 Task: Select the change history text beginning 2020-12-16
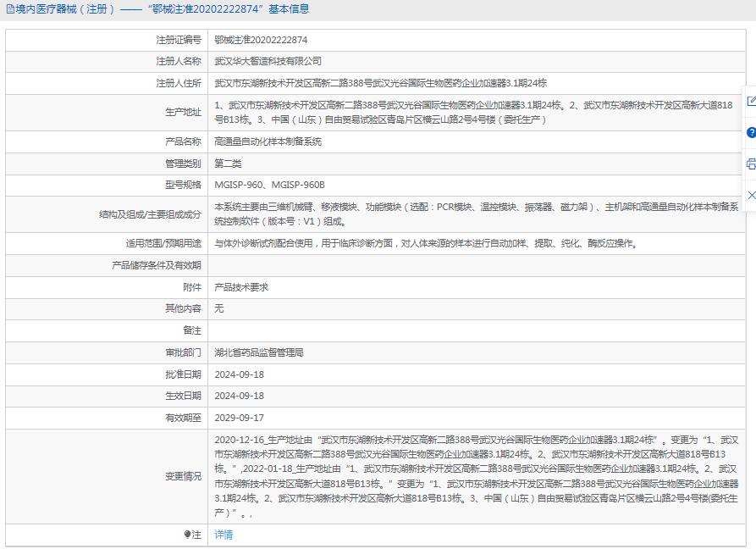pyautogui.click(x=477, y=477)
